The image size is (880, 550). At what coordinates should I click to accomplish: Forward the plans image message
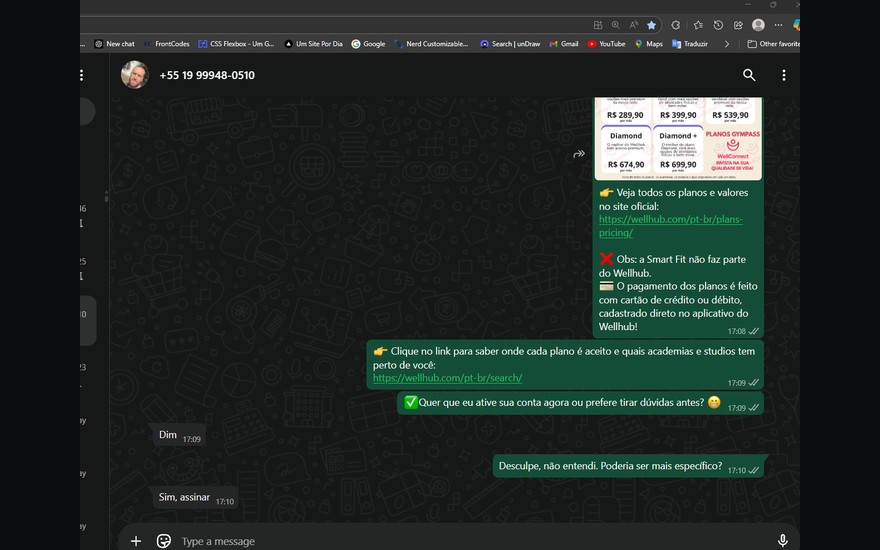[579, 154]
